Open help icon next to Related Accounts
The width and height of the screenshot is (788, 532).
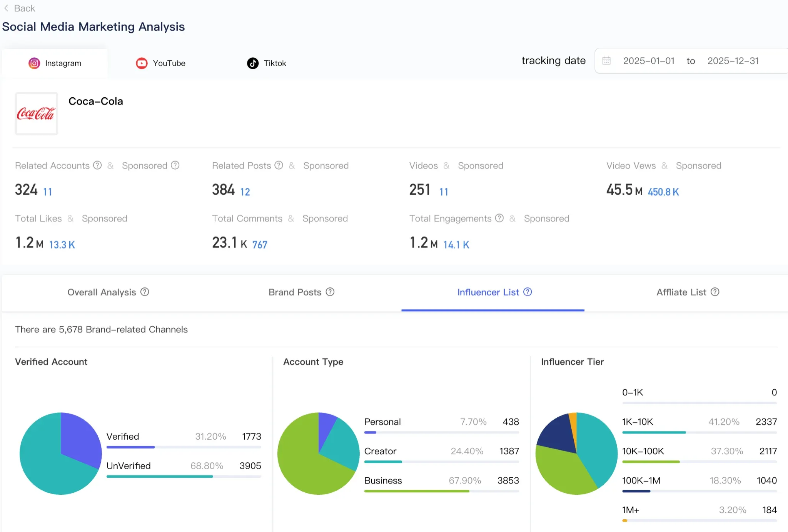(x=98, y=165)
